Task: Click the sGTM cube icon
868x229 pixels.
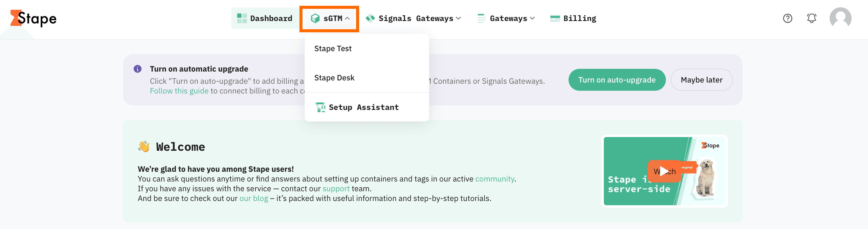Action: [x=315, y=18]
